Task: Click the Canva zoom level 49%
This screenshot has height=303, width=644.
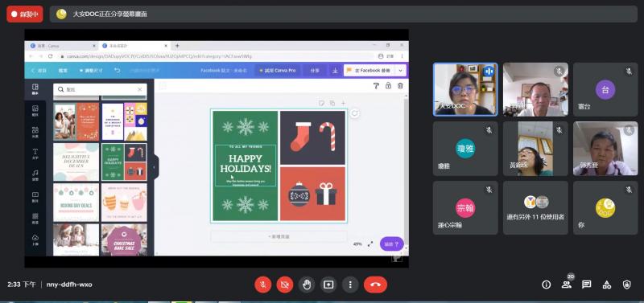Action: 357,244
